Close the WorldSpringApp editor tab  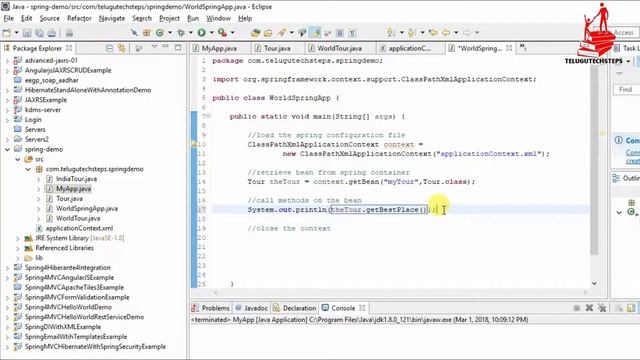[x=509, y=48]
